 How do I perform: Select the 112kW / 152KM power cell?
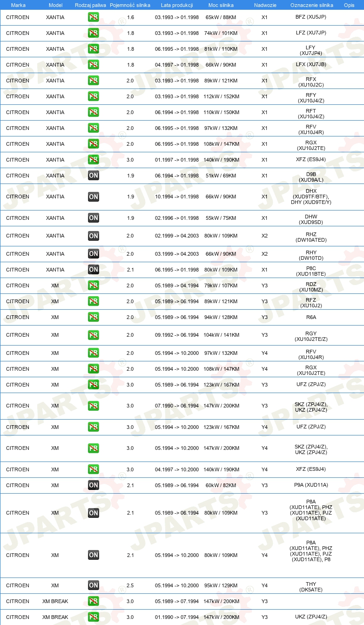[221, 96]
